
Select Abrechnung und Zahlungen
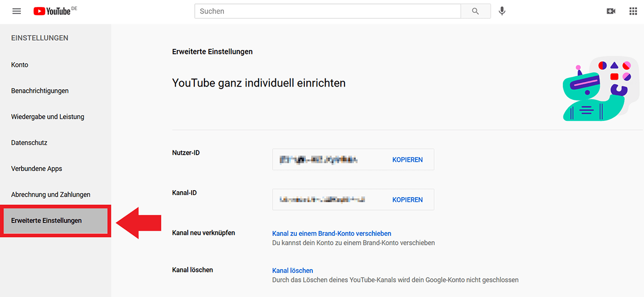coord(50,194)
